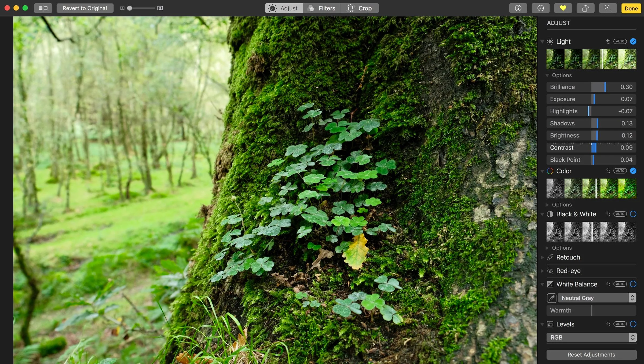The height and width of the screenshot is (364, 644).
Task: Expand the Red-eye section
Action: (542, 271)
